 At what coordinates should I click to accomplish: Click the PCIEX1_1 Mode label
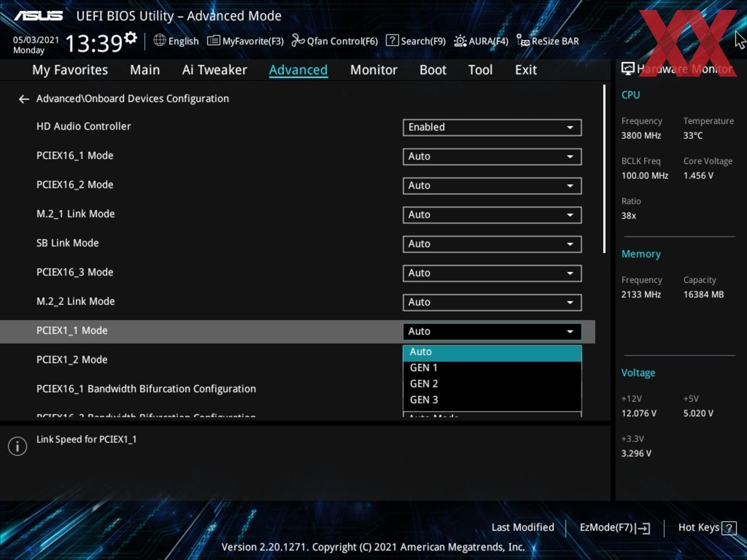pos(72,331)
